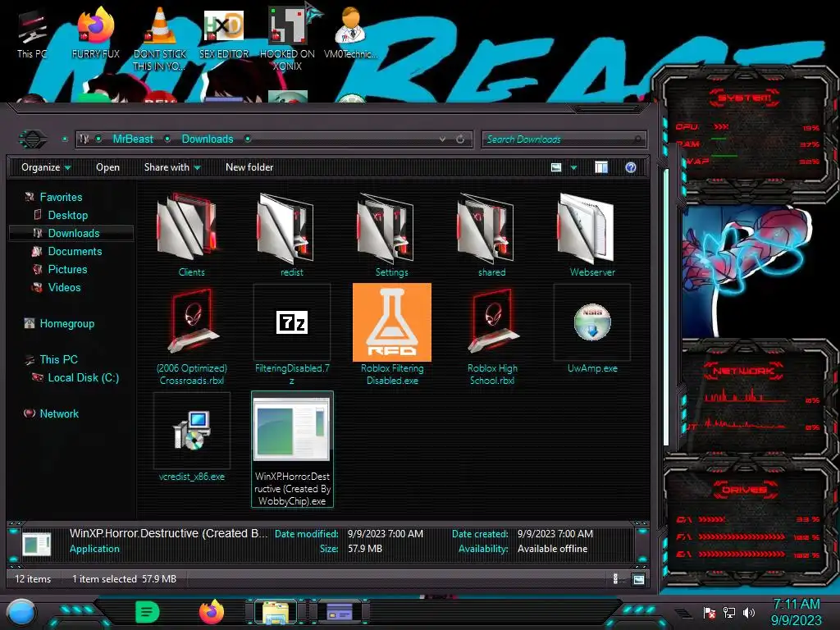The width and height of the screenshot is (840, 630).
Task: Click File Explorer taskbar button
Action: pyautogui.click(x=276, y=612)
